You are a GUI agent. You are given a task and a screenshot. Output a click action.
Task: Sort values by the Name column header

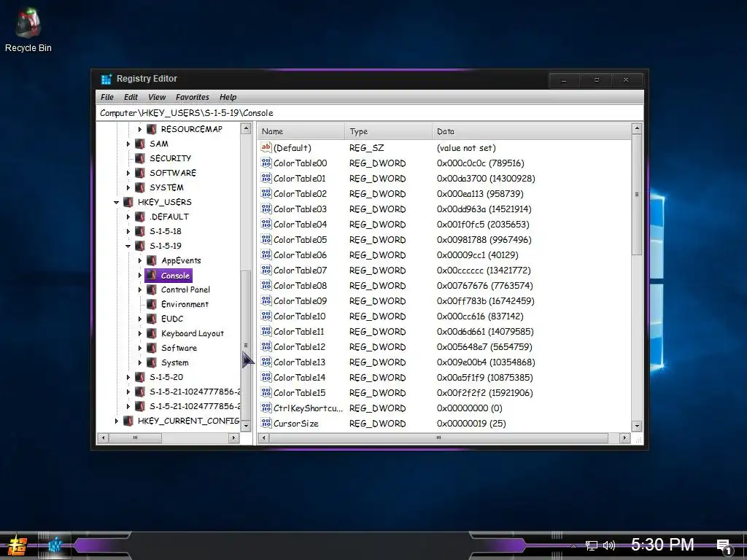[301, 131]
